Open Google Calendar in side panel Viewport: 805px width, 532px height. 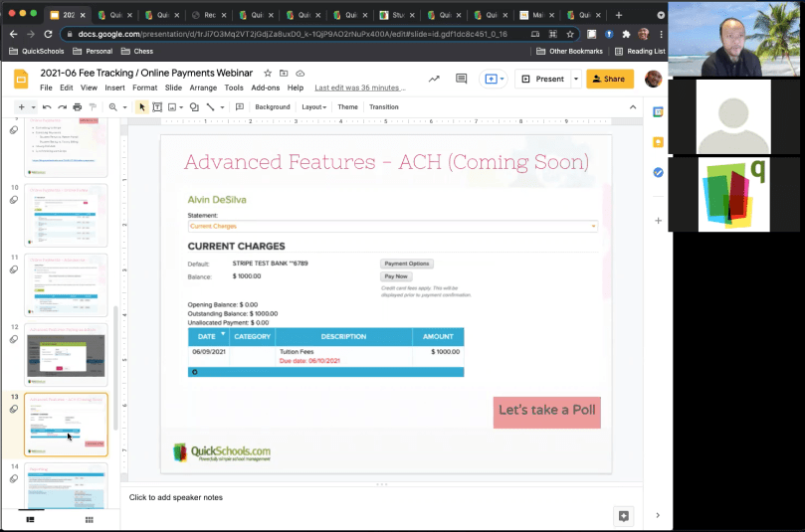pos(658,112)
